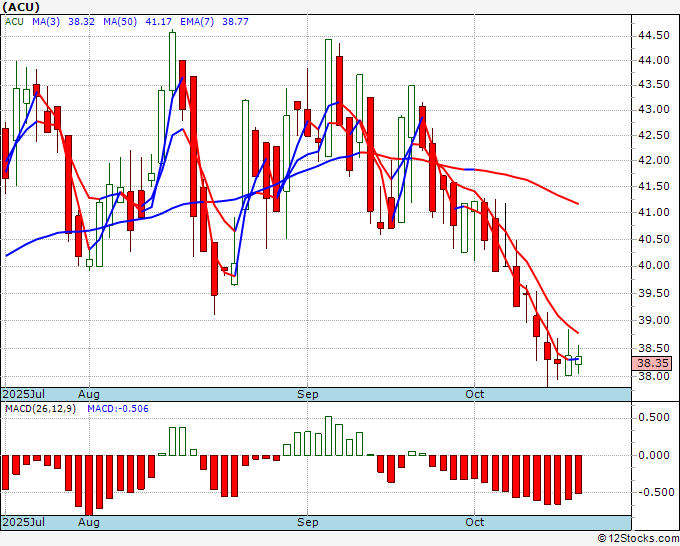Screen dimensions: 680x546
Task: Click the ACU ticker legend label
Action: click(14, 21)
